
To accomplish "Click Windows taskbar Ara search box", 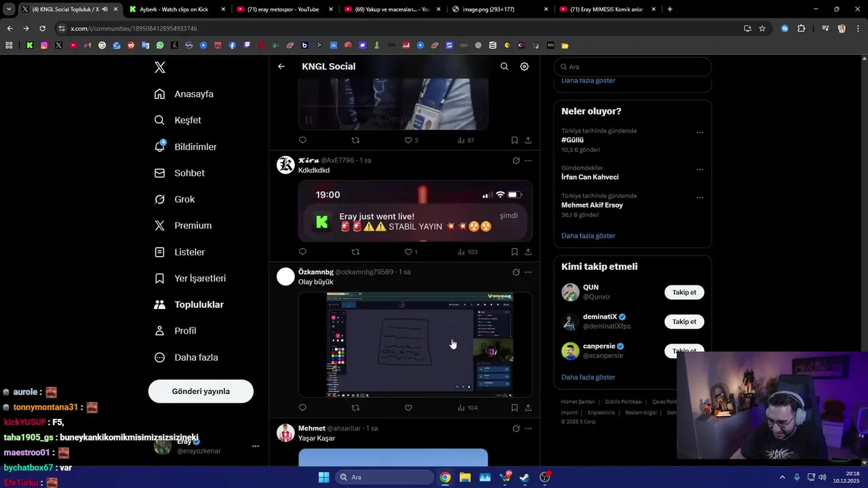I will pos(384,477).
